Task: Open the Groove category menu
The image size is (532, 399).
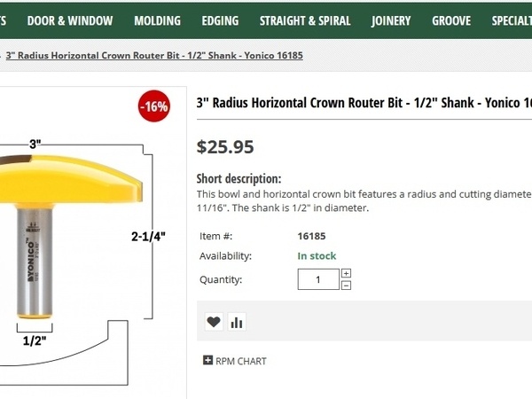Action: [451, 20]
